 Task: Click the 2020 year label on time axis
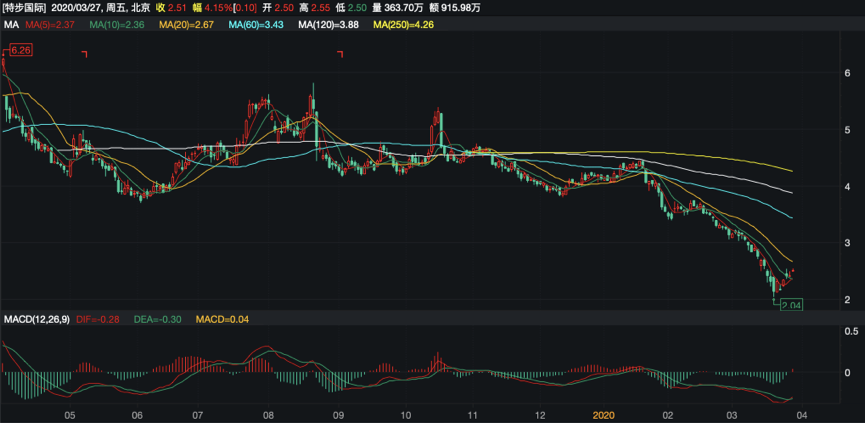604,414
